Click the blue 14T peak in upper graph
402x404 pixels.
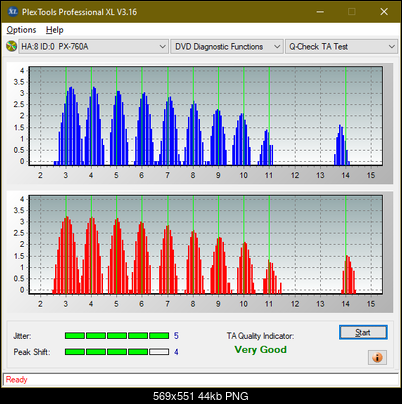342,145
